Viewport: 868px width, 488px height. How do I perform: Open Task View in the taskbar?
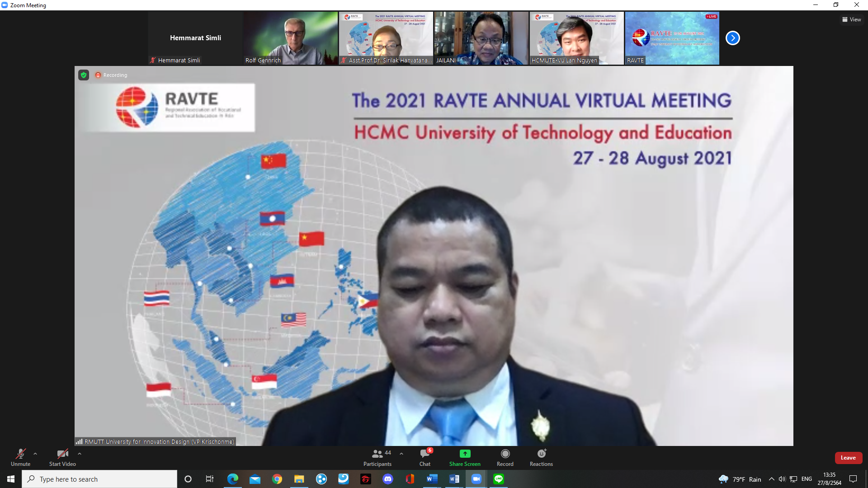(210, 479)
